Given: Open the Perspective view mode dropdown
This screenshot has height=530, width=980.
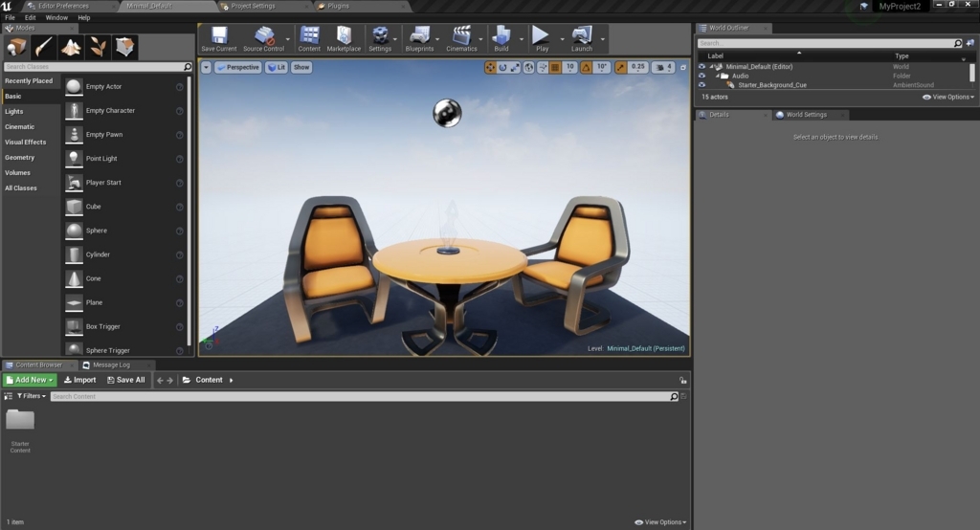Looking at the screenshot, I should pos(237,67).
